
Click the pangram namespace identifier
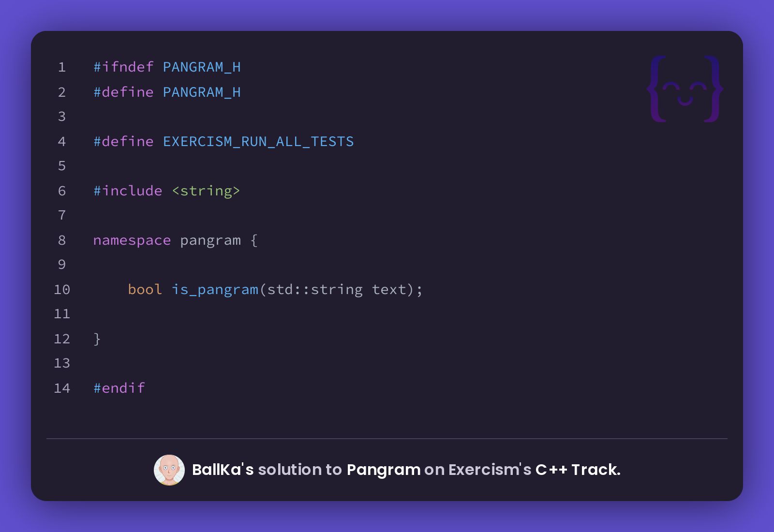210,241
